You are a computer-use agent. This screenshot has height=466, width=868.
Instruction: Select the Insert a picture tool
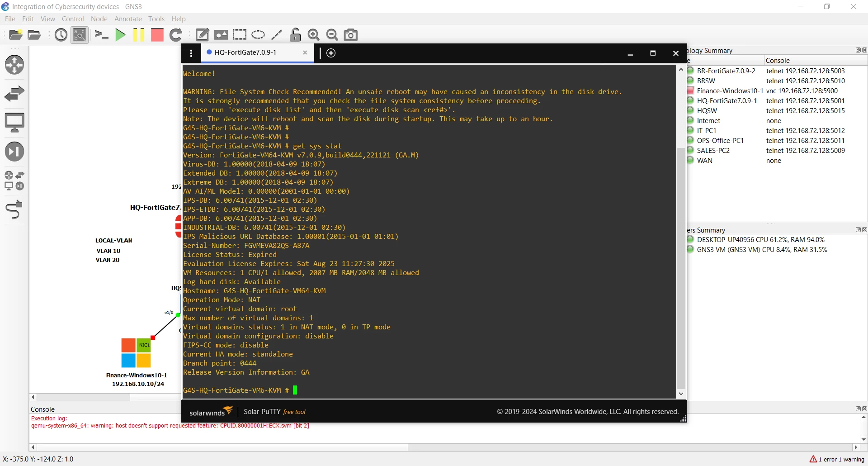click(x=221, y=35)
